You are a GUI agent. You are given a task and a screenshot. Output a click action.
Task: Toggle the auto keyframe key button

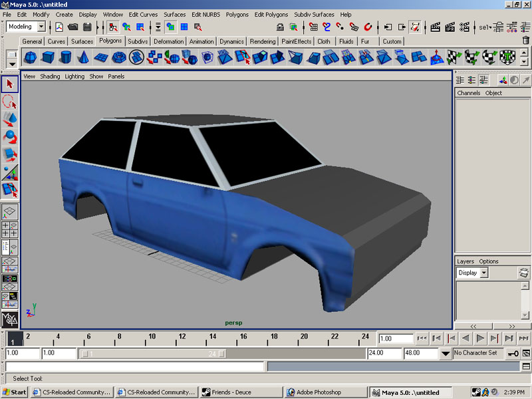click(x=513, y=353)
